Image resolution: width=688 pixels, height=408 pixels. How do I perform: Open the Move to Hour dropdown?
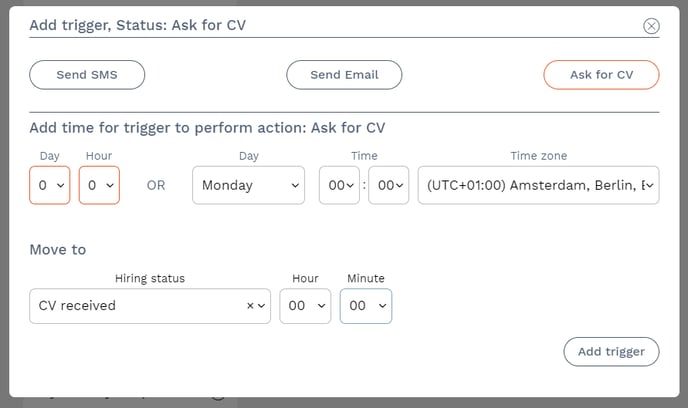(x=305, y=306)
